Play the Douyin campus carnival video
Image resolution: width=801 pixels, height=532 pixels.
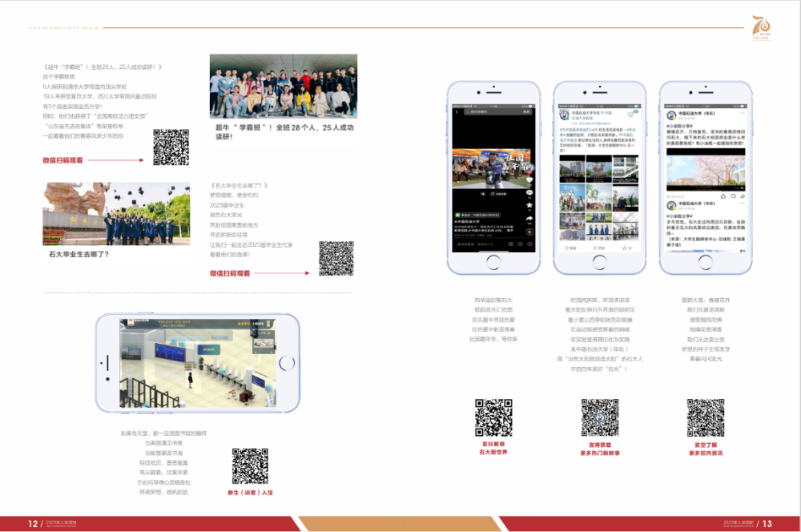click(x=491, y=168)
